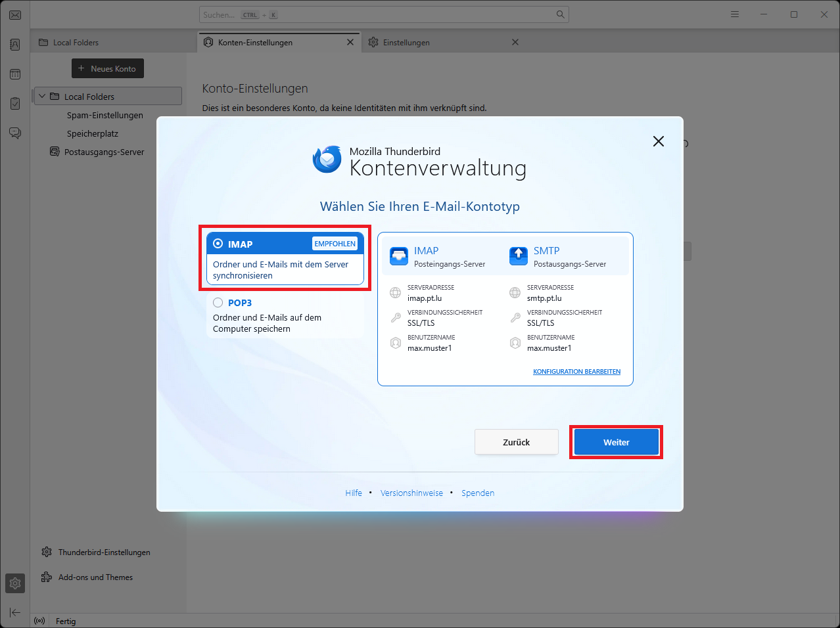Switch to the Local Folders tab
This screenshot has height=628, width=840.
(76, 43)
